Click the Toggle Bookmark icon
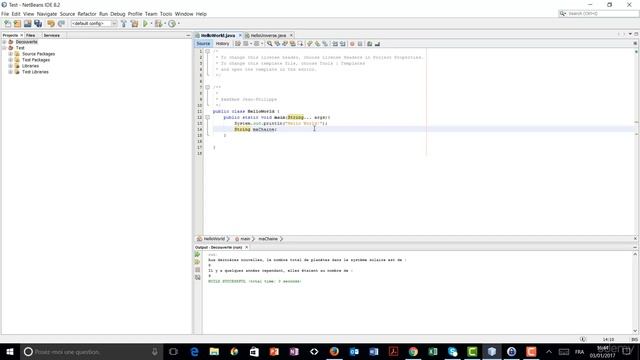 325,44
